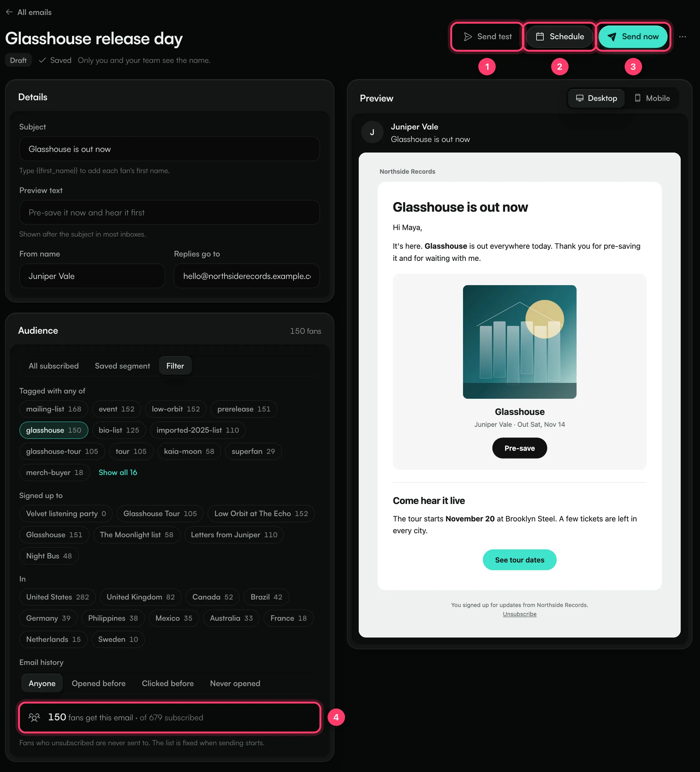Viewport: 700px width, 772px height.
Task: Select Never opened email history
Action: tap(235, 684)
